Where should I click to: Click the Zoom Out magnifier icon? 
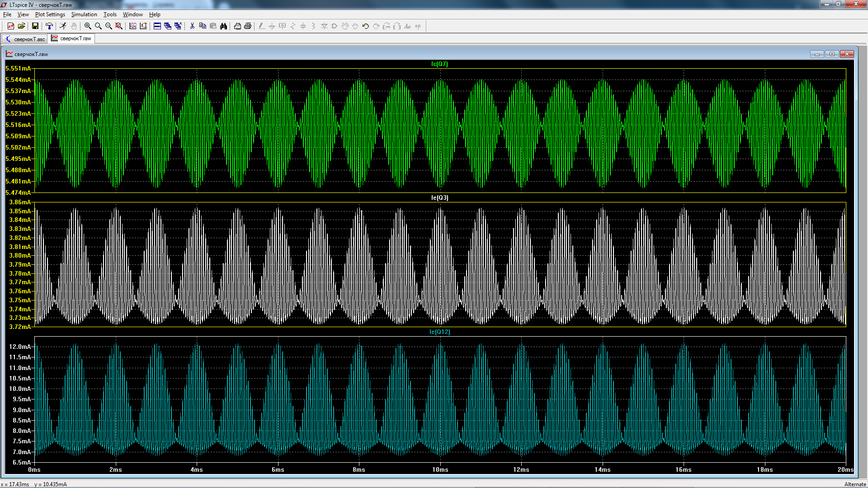pos(108,26)
